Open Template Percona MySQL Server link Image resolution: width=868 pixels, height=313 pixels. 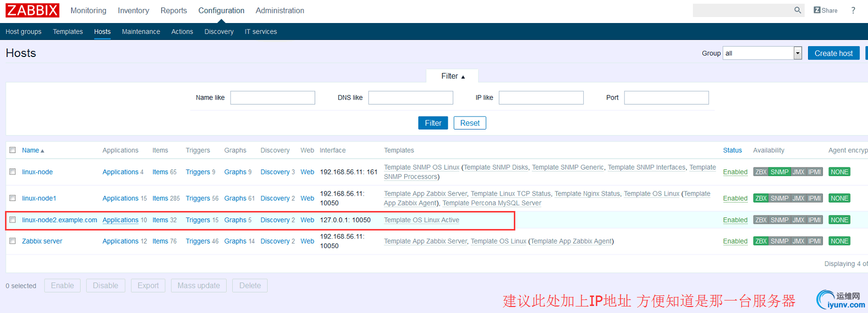[492, 203]
